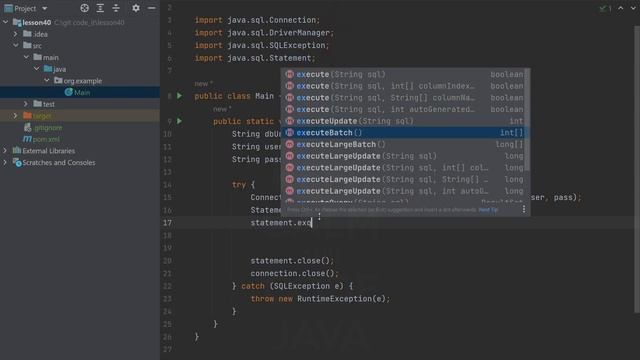Choose executeLargeUpdate(String sql) returning long
The width and height of the screenshot is (640, 360).
pyautogui.click(x=404, y=156)
